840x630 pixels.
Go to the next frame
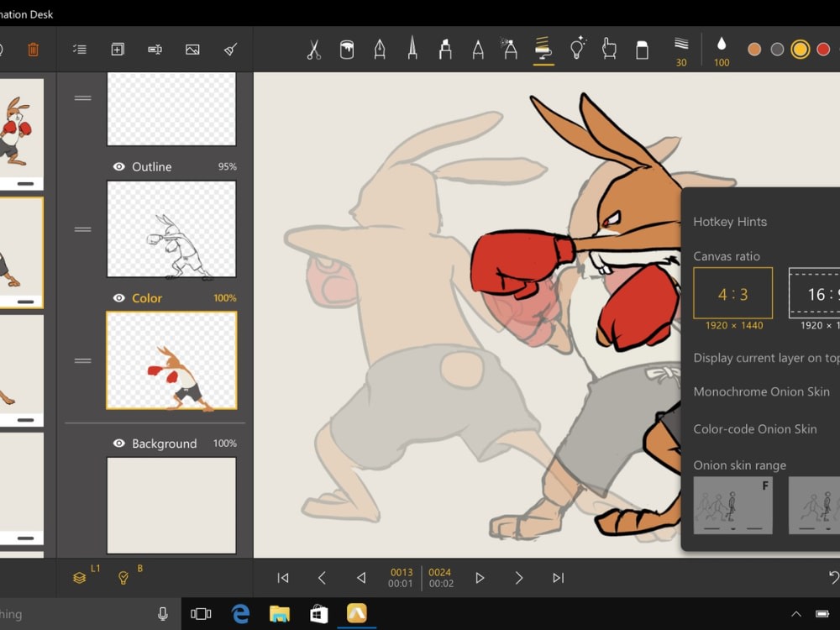[518, 578]
